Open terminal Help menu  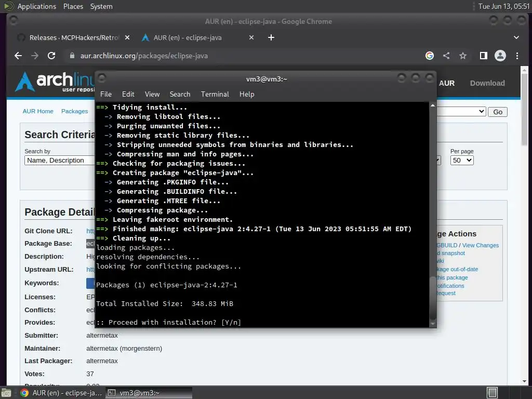[247, 94]
